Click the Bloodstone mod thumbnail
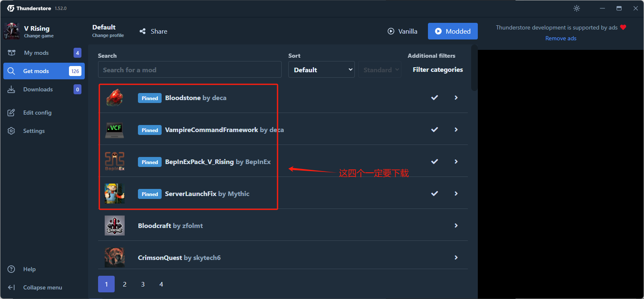 pos(115,98)
